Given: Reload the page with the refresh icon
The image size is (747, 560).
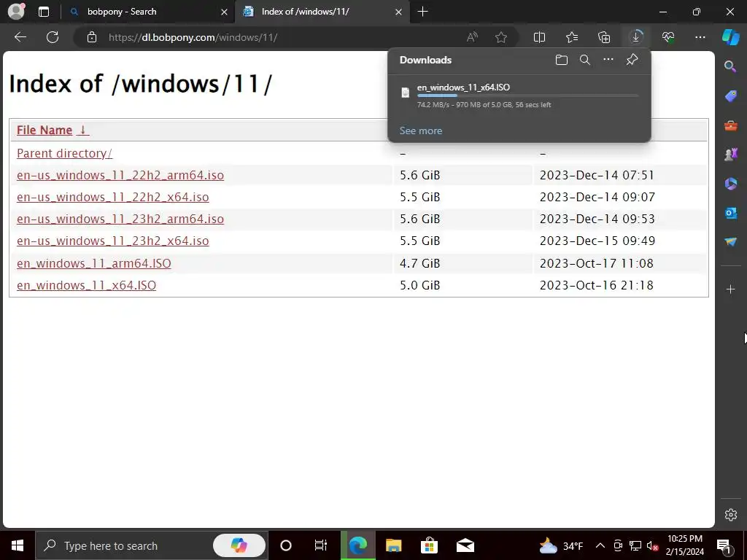Looking at the screenshot, I should tap(53, 37).
